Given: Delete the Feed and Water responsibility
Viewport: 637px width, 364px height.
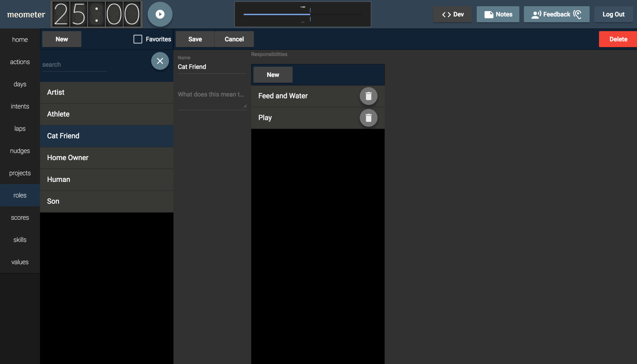Looking at the screenshot, I should (368, 96).
